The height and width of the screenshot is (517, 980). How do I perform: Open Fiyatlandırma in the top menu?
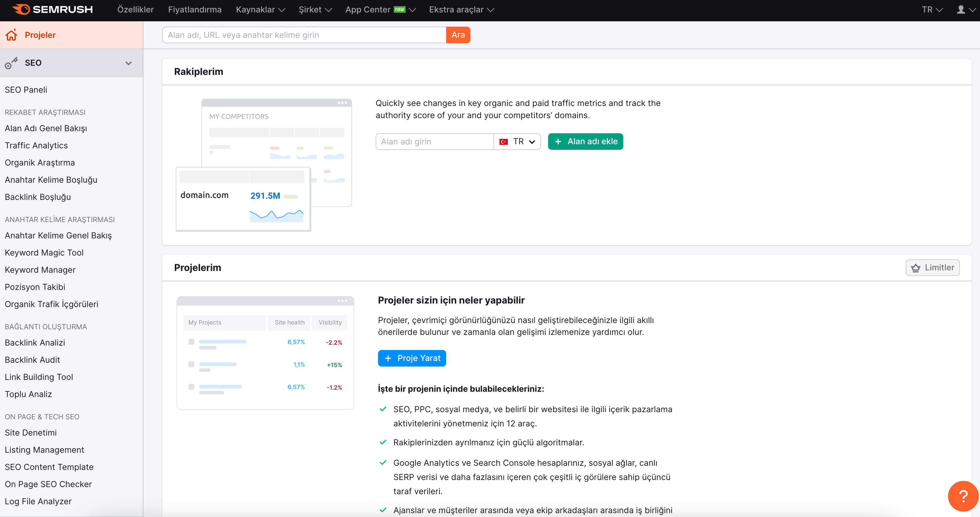(195, 9)
